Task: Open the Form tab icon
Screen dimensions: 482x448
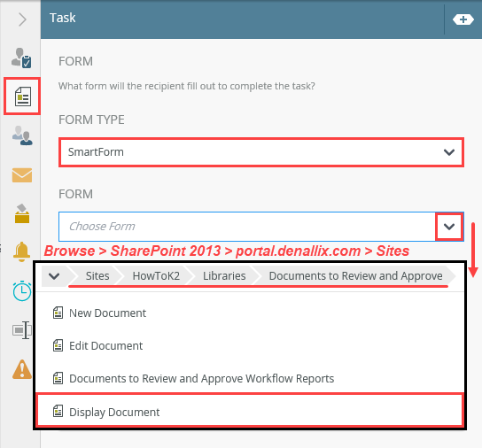Action: click(23, 97)
